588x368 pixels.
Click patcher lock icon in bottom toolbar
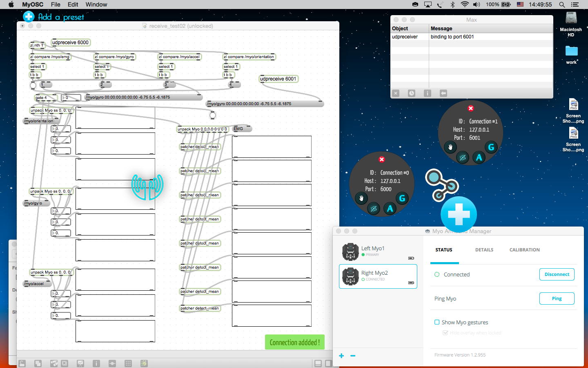(22, 363)
